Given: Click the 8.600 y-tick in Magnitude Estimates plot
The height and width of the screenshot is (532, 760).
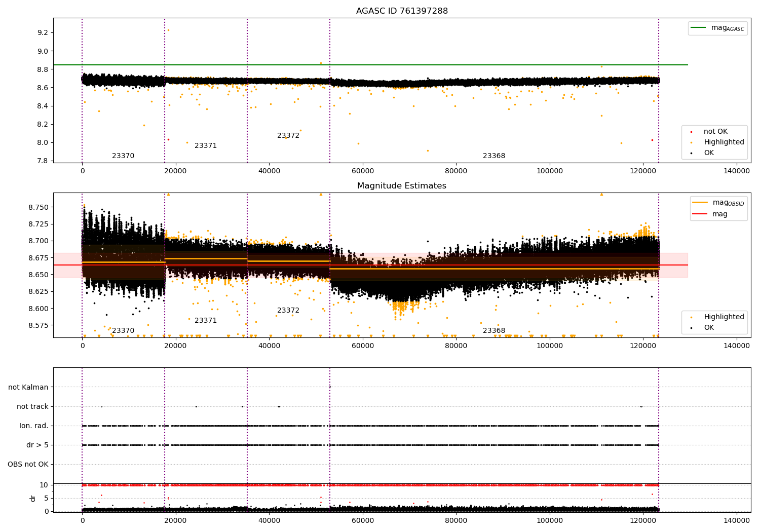Looking at the screenshot, I should tap(38, 309).
